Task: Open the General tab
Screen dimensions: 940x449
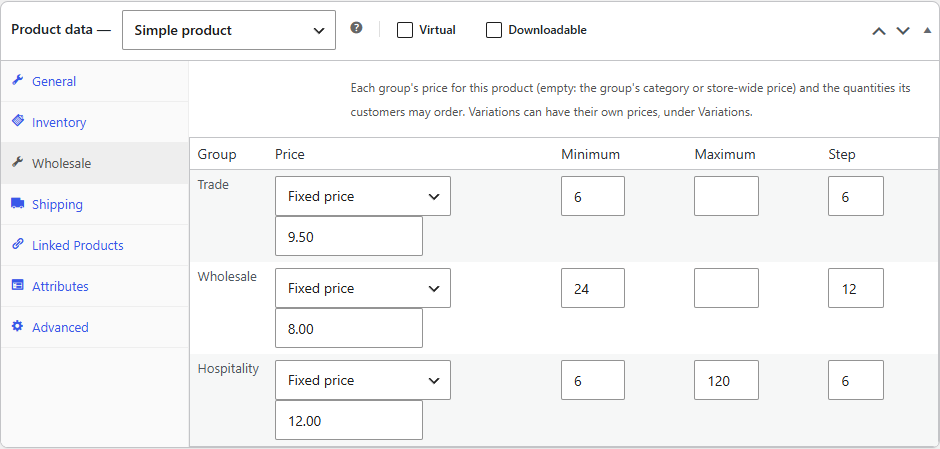Action: (x=95, y=81)
